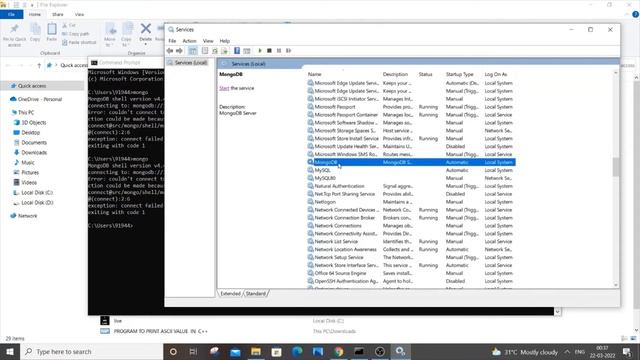640x360 pixels.
Task: Open File Explorer icon on the taskbar
Action: [256, 351]
